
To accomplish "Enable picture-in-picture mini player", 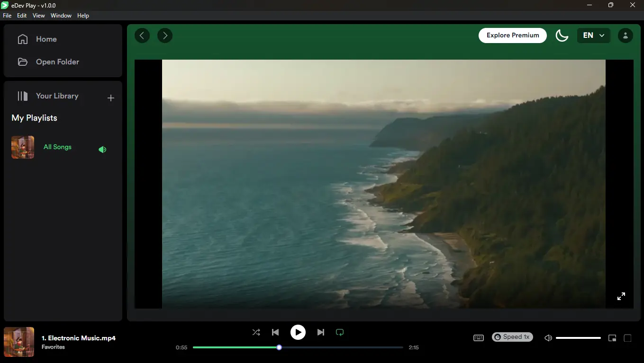I will (x=612, y=338).
